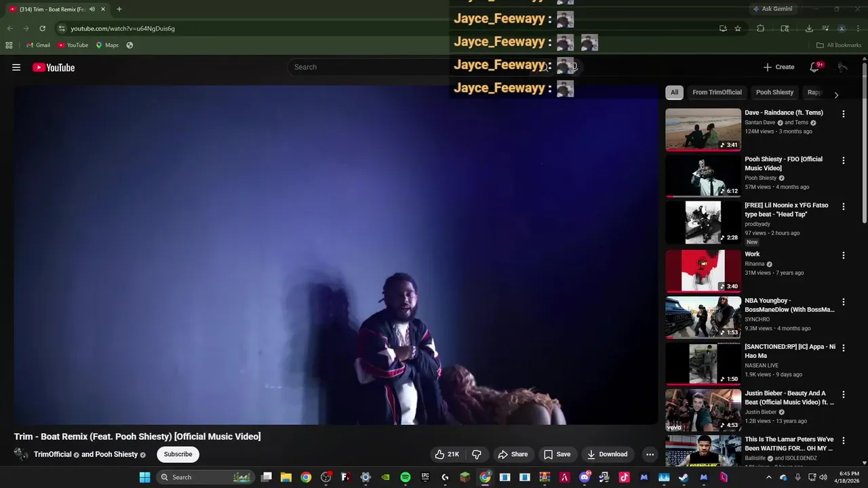Open Epic Games Launcher from the taskbar
The height and width of the screenshot is (488, 868).
(x=425, y=477)
